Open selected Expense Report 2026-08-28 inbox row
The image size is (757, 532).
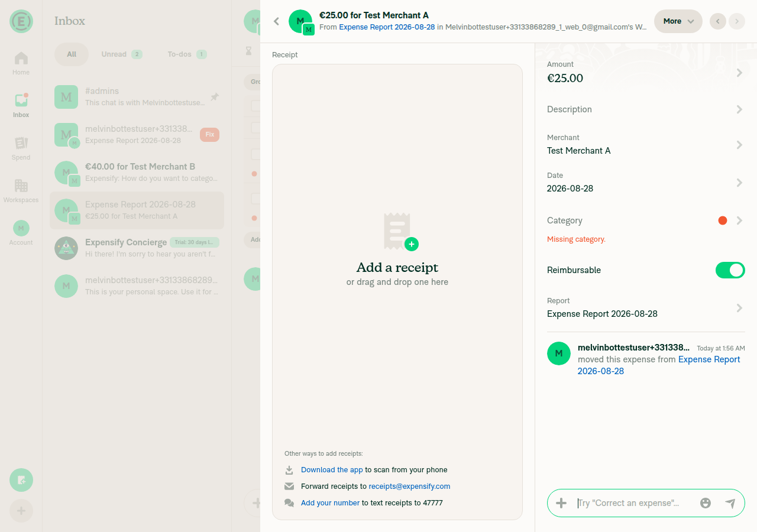137,210
